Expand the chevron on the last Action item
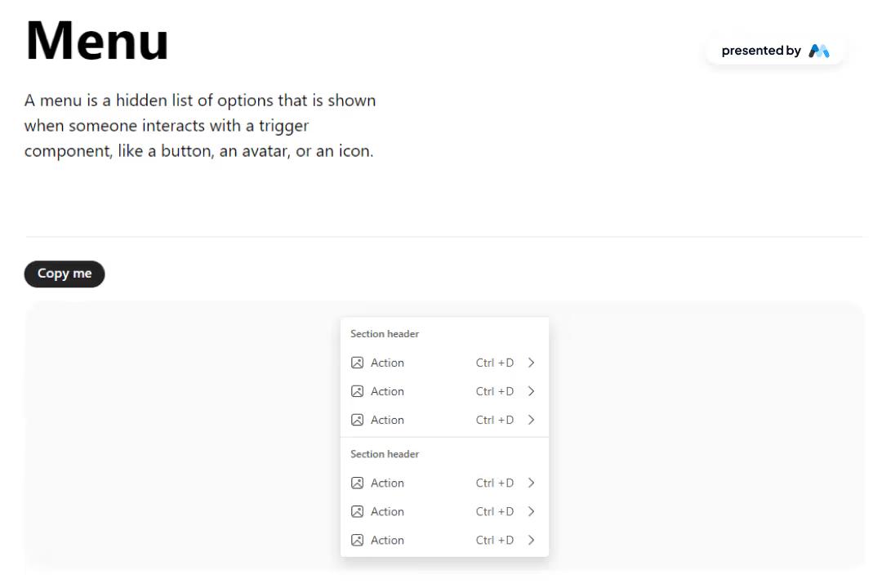 pos(531,539)
